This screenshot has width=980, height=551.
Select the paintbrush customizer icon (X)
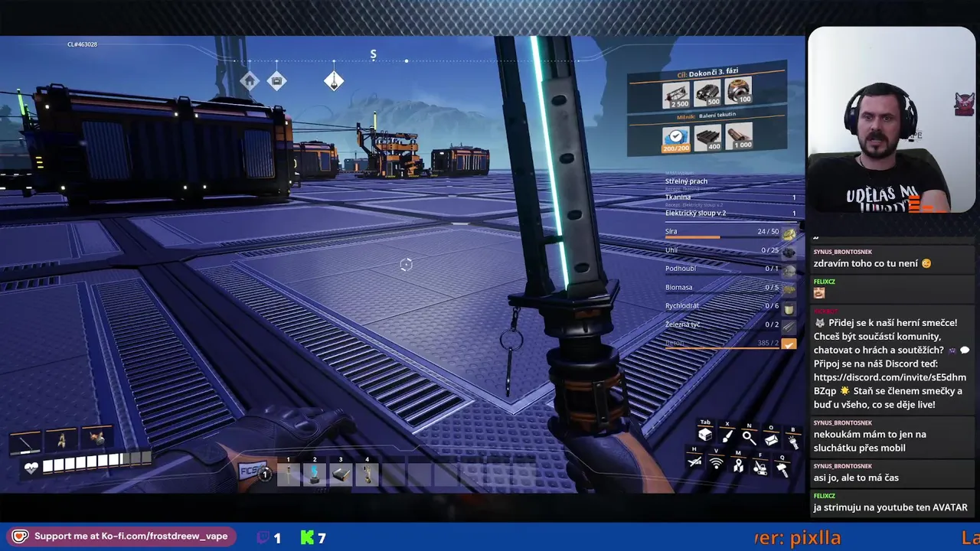click(x=727, y=436)
